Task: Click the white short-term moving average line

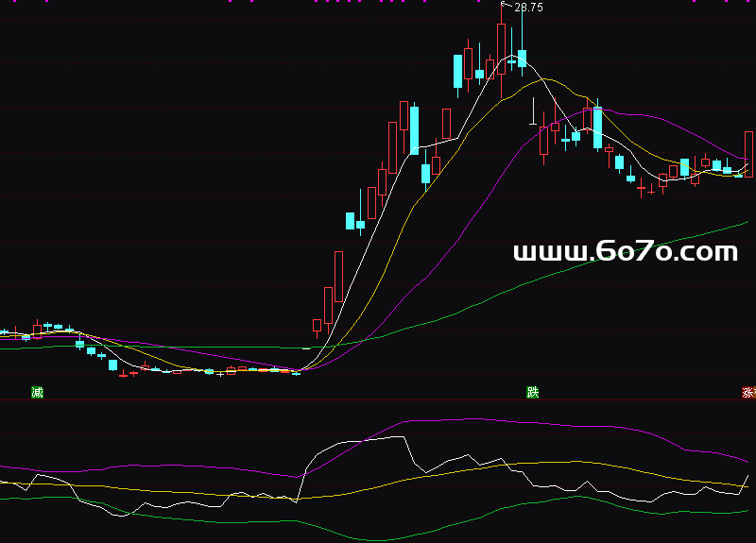Action: coord(378,219)
